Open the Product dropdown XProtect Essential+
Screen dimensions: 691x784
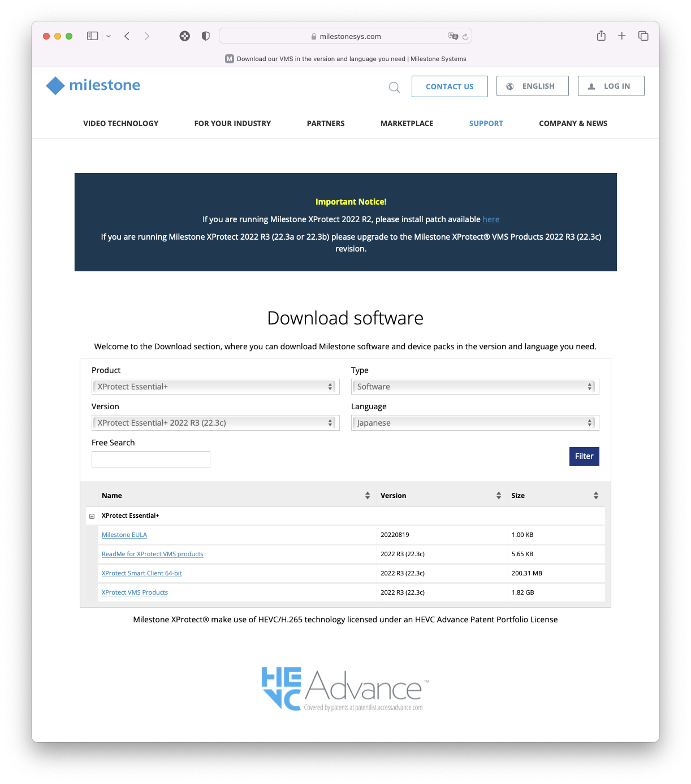pyautogui.click(x=215, y=387)
